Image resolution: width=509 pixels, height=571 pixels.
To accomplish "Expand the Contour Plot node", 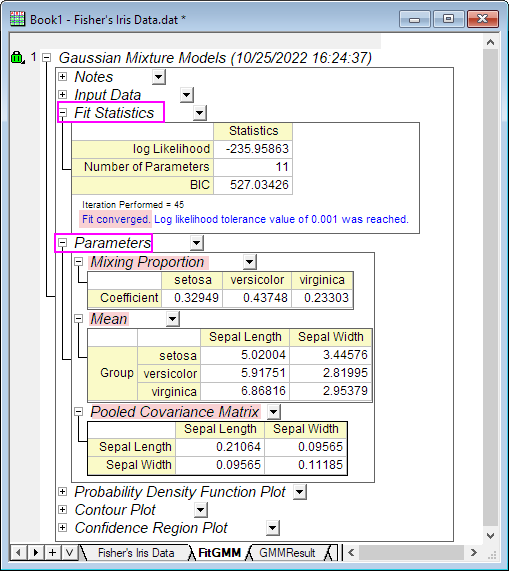I will 63,509.
